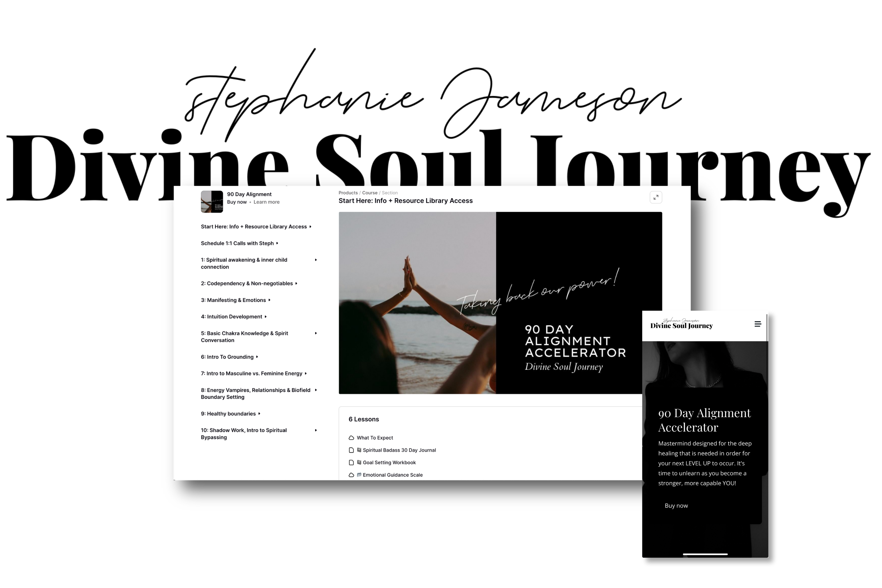Viewport: 882px width, 588px height.
Task: Click Buy now under 90 Day Alignment
Action: pyautogui.click(x=237, y=202)
